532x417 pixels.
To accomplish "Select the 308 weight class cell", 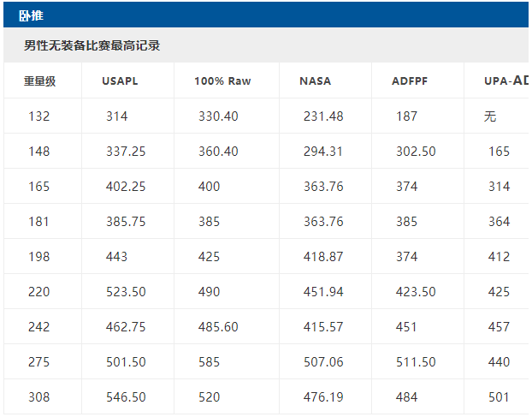I will (39, 397).
